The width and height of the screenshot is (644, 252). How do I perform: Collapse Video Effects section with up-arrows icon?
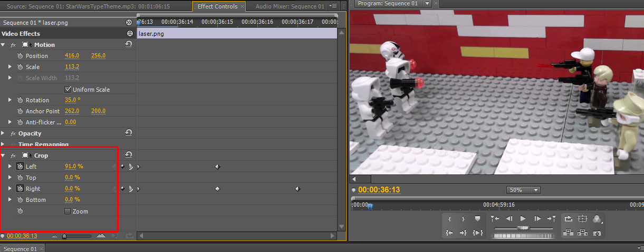130,33
